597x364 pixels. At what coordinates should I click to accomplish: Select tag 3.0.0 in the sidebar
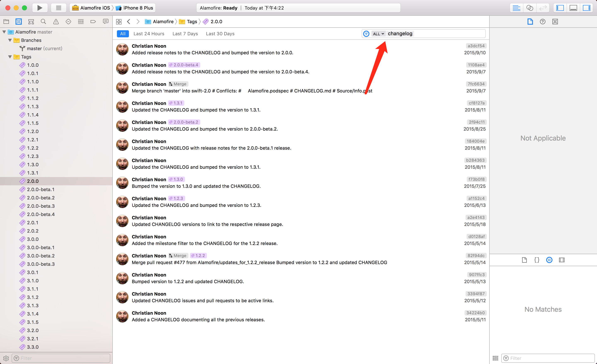[x=33, y=239]
